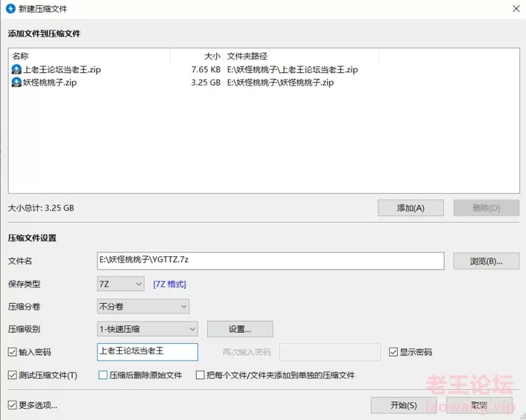This screenshot has width=526, height=420.
Task: Select the zip icon of 上老王论坛当老王.zip
Action: [x=16, y=70]
